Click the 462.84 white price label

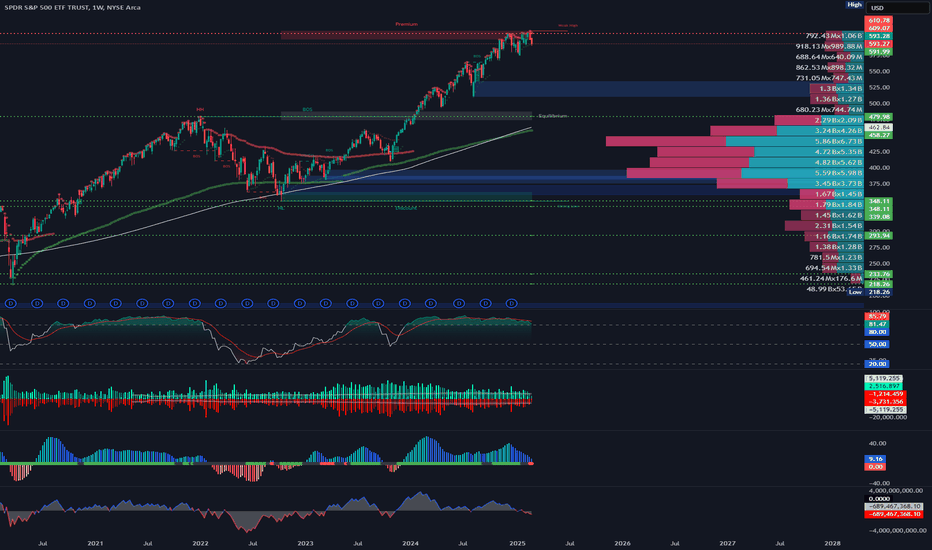tap(879, 128)
